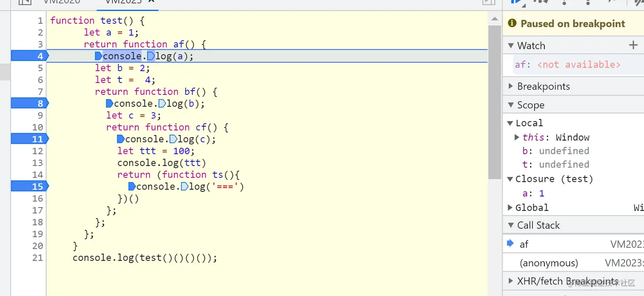The image size is (644, 296).
Task: Expand the Global scope
Action: [x=510, y=208]
